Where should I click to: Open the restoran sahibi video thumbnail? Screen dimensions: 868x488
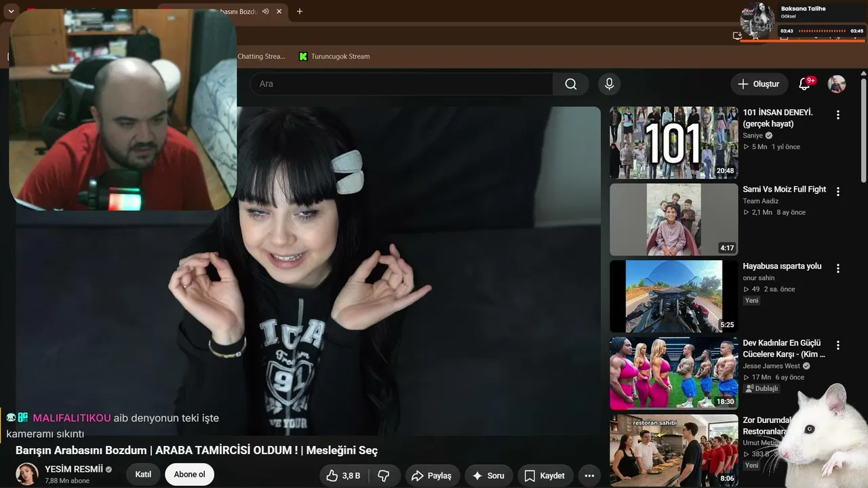tap(673, 450)
